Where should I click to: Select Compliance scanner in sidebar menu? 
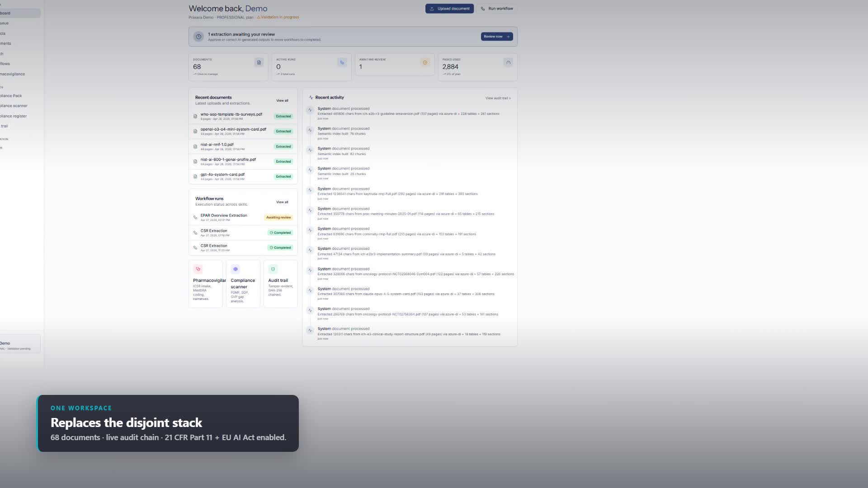[14, 106]
